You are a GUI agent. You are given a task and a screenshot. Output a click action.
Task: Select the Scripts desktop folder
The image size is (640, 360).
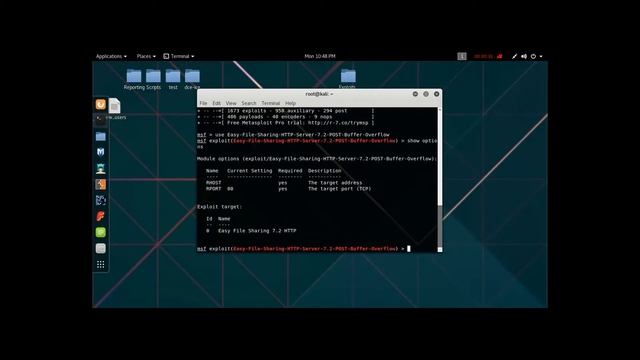coord(153,79)
